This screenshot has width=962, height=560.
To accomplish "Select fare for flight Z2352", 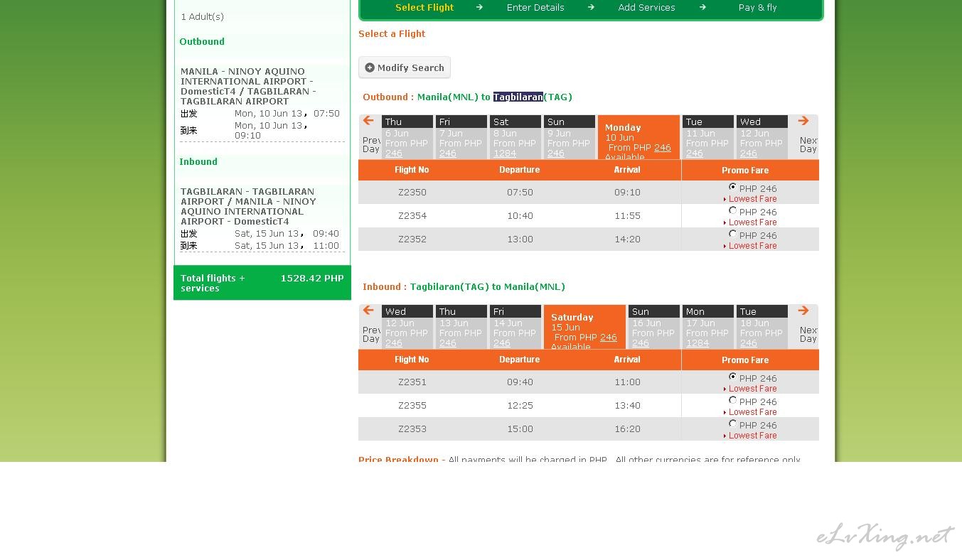I will [x=732, y=234].
